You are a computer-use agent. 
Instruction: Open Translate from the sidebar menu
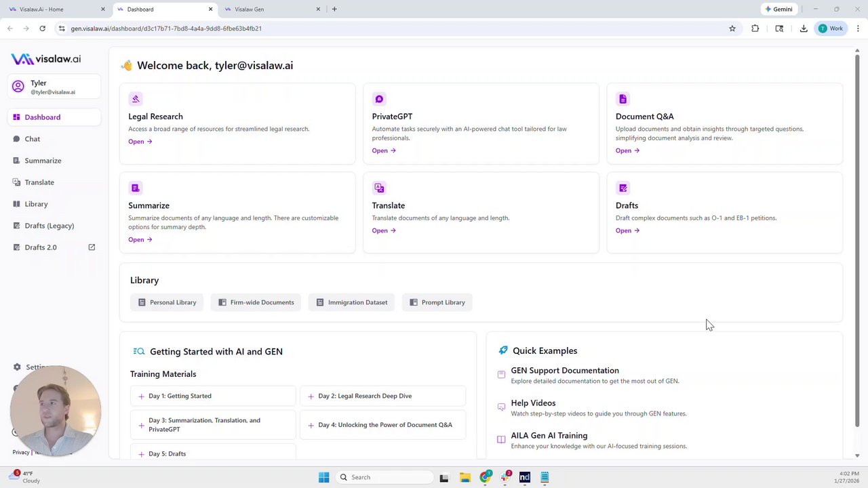54,182
